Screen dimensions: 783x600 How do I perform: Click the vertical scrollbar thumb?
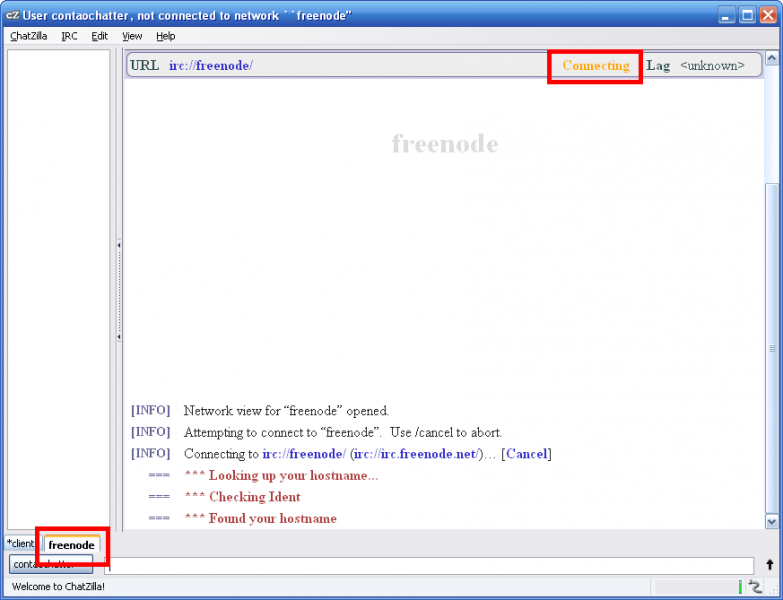pos(771,348)
